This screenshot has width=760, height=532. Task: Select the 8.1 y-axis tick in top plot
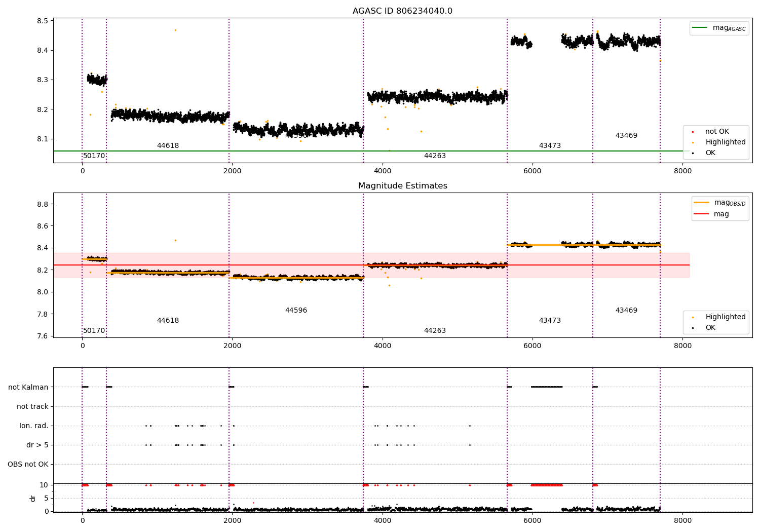click(43, 139)
